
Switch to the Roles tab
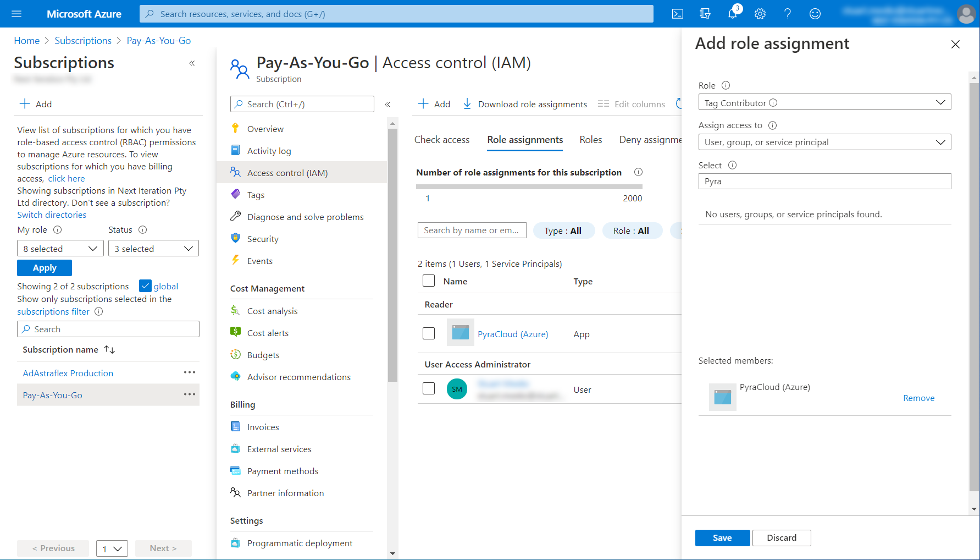[x=591, y=140]
